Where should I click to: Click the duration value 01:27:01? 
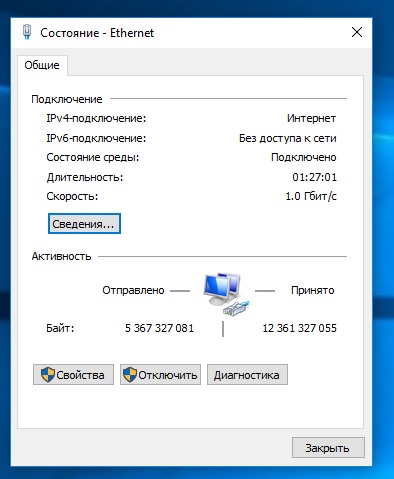tap(314, 177)
